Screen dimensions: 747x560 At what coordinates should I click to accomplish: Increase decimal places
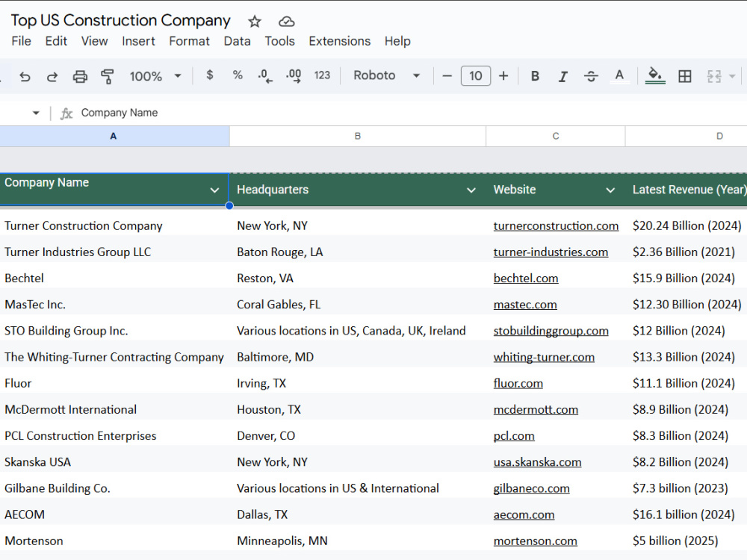click(x=294, y=75)
